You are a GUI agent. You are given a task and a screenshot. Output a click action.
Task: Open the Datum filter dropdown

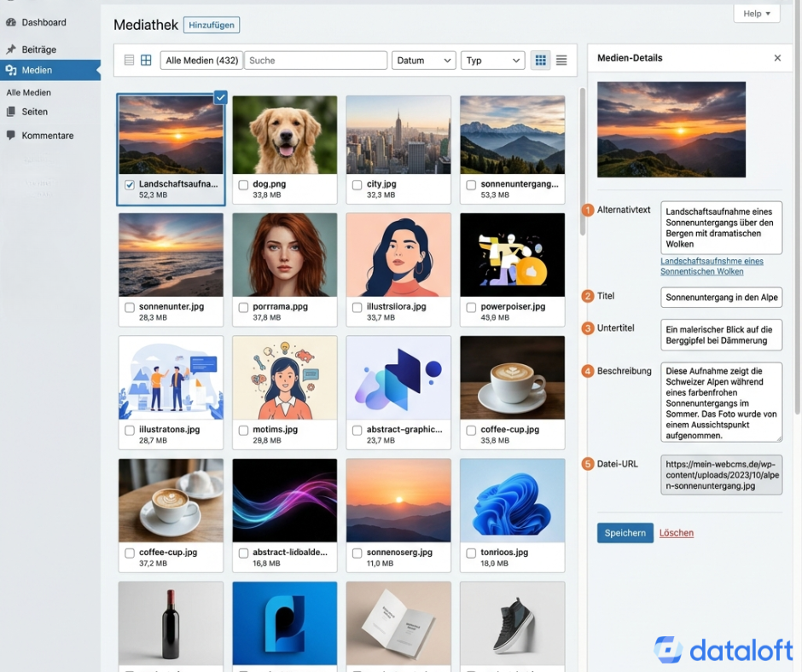[423, 61]
